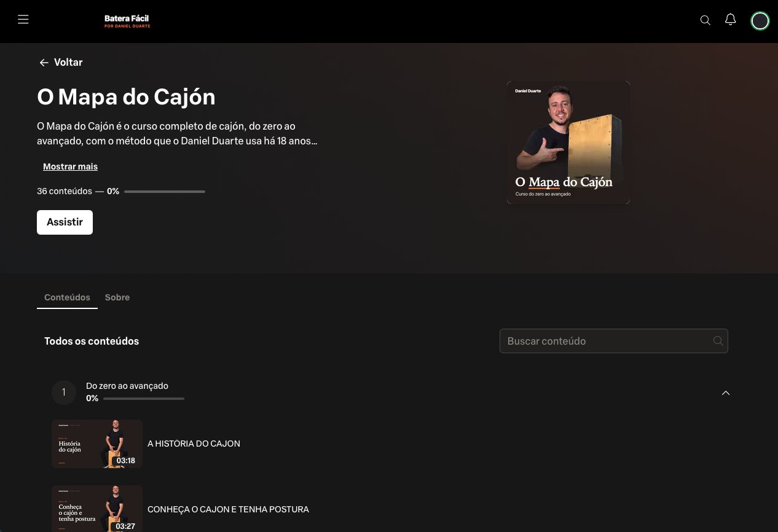Select lesson CONHEÇA O CAJON E TENHA POSTURA
This screenshot has width=778, height=532.
[x=228, y=509]
